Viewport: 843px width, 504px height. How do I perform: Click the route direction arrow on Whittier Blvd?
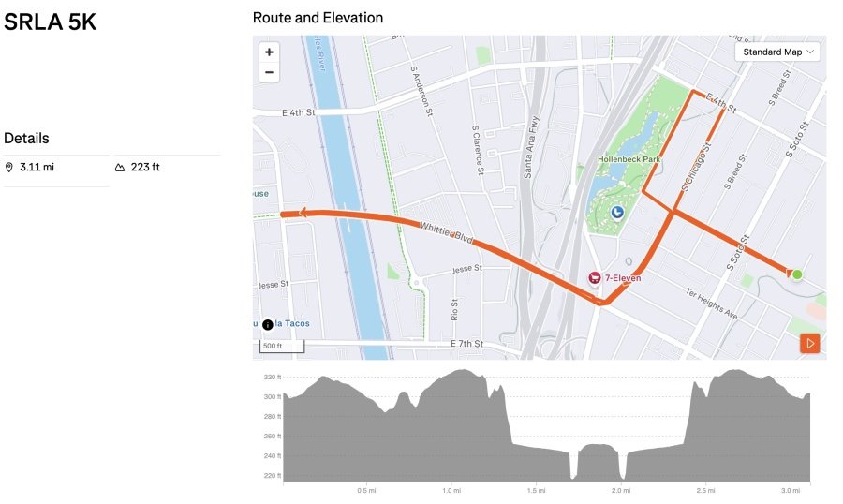tap(302, 214)
